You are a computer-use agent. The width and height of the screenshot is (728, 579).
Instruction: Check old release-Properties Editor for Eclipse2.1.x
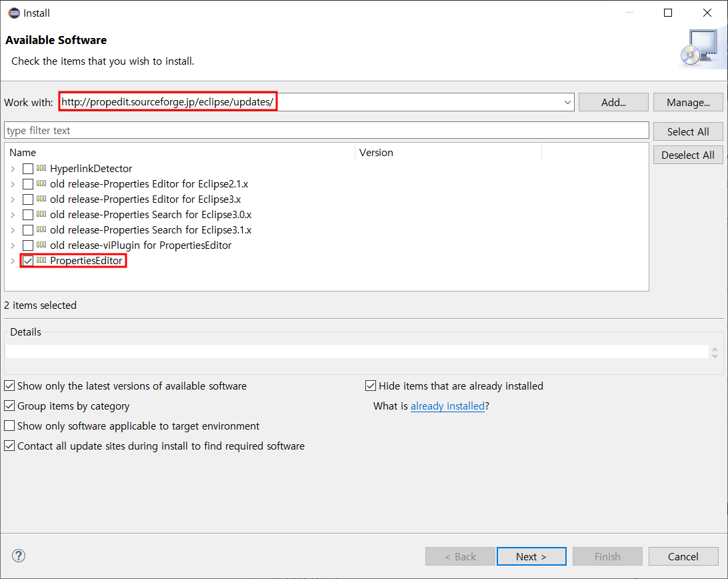[x=28, y=184]
